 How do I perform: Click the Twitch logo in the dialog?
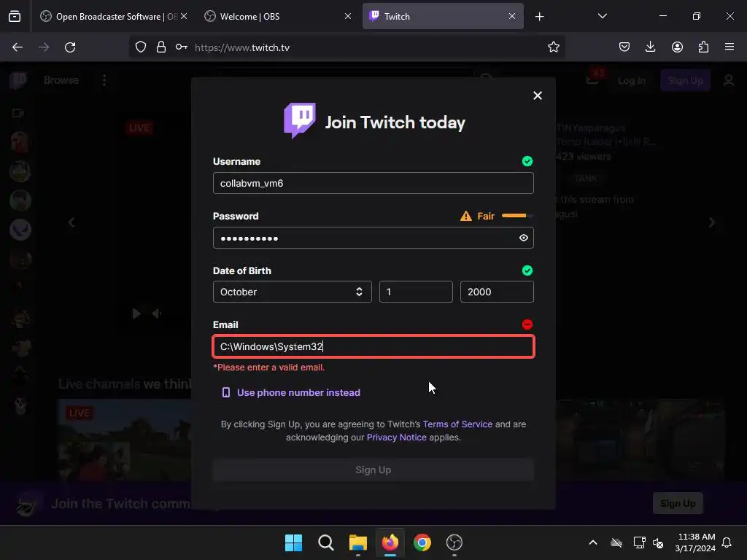click(x=300, y=120)
